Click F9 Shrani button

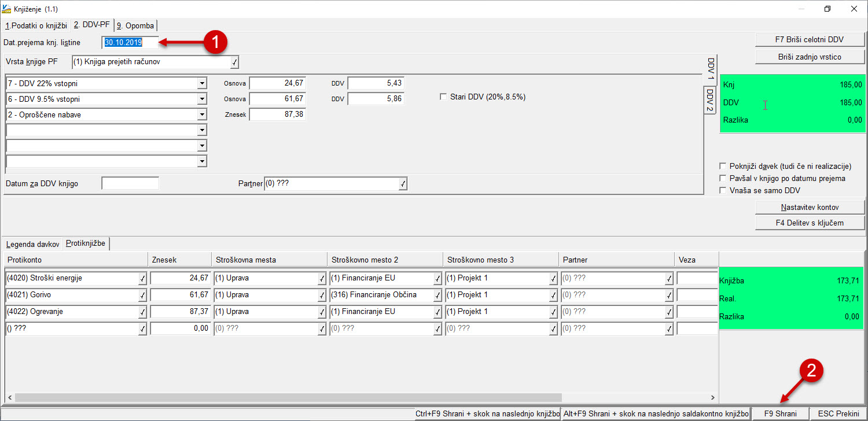tap(780, 414)
